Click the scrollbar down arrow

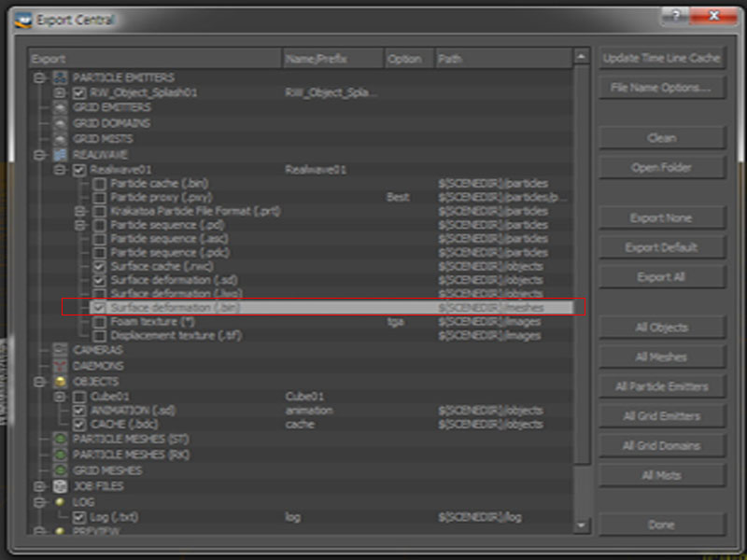pyautogui.click(x=582, y=525)
